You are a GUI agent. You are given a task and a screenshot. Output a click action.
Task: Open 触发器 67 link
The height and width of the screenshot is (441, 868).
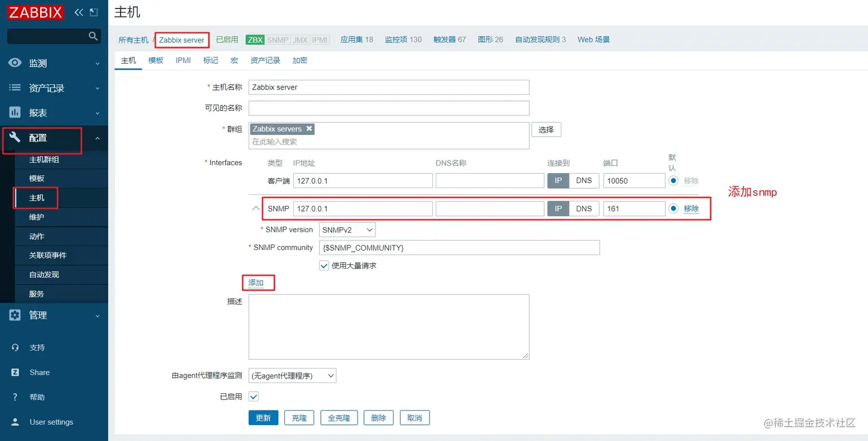[x=449, y=40]
